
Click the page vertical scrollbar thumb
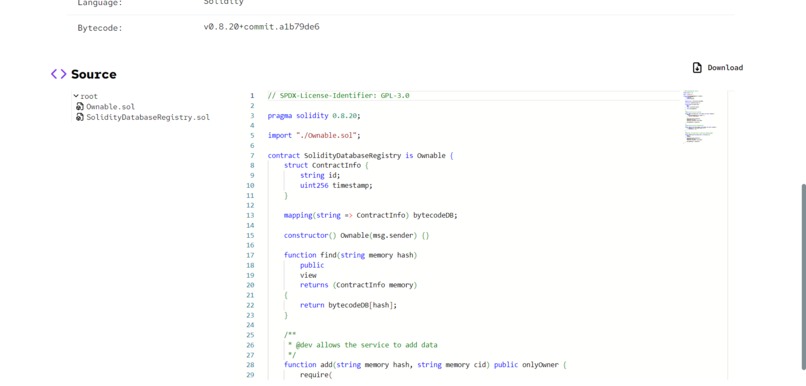803,277
